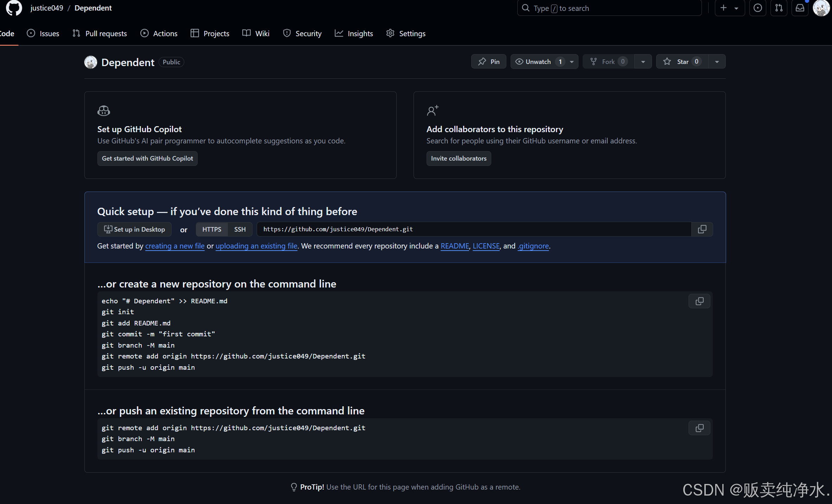Switch to the Settings tab
Screen dimensions: 832x504
click(406, 33)
